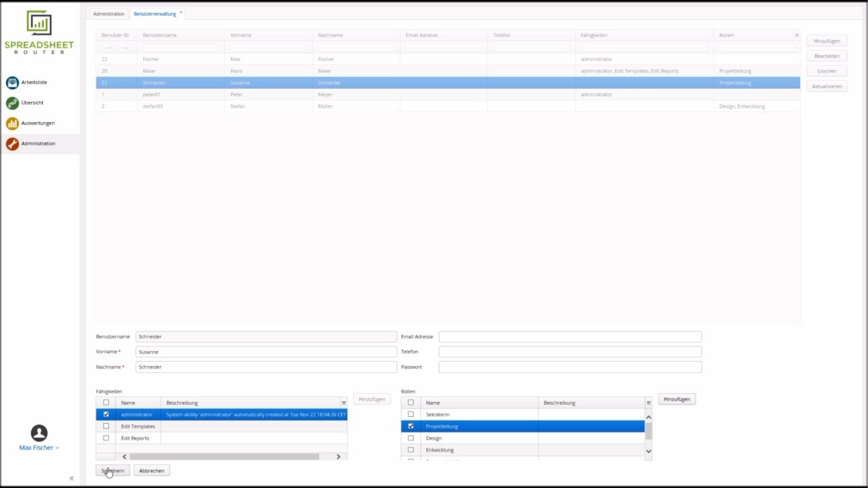Close the Benutzerverwaltung tab with its X
The height and width of the screenshot is (488, 868).
point(181,12)
